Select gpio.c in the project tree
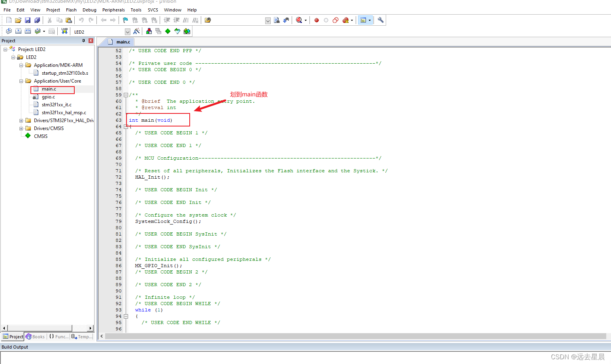Screen dimensions: 611x364 (x=48, y=97)
